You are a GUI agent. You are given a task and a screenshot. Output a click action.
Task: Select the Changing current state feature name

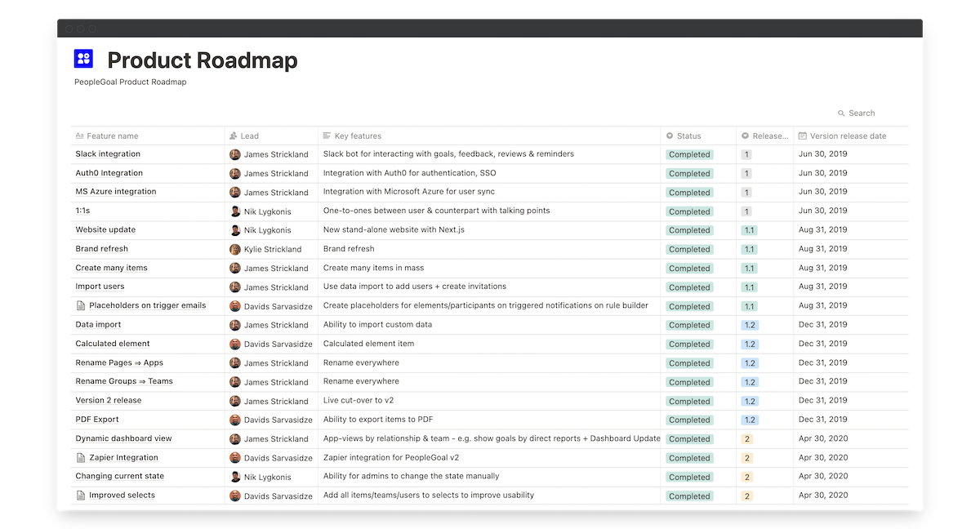[x=120, y=476]
